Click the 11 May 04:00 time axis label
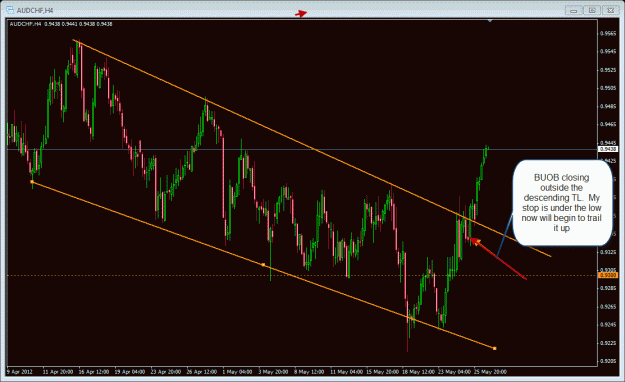Screen dimensions: 625x382 346,372
